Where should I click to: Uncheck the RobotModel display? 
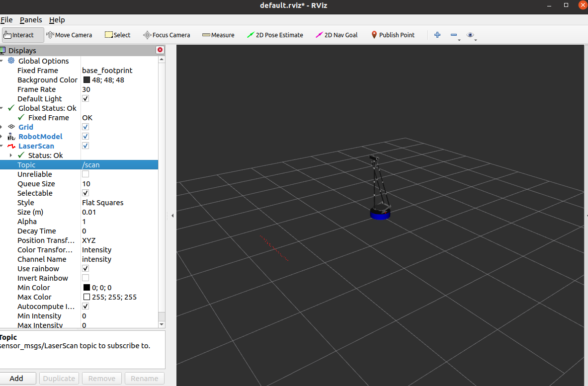85,137
